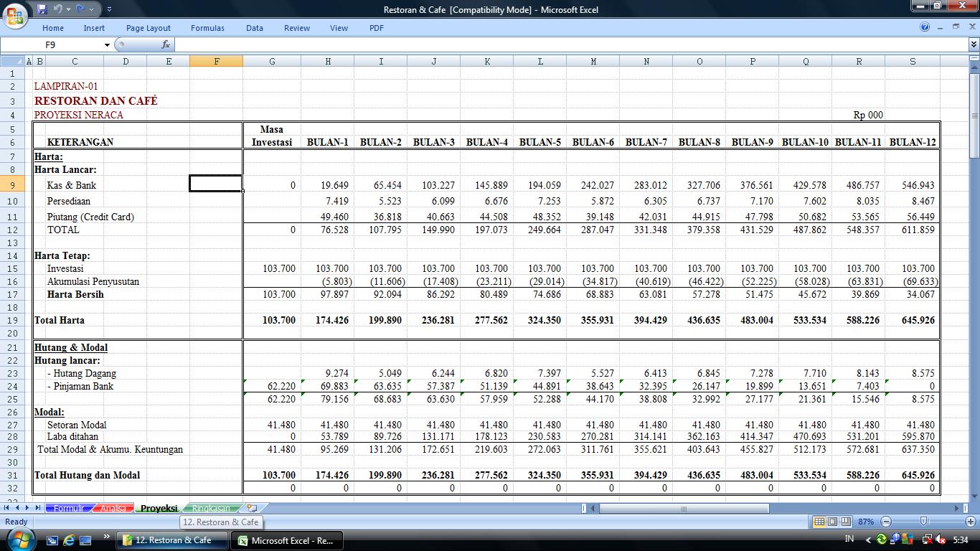980x551 pixels.
Task: Click the 12. Restoran & Cafe taskbar button
Action: (172, 540)
